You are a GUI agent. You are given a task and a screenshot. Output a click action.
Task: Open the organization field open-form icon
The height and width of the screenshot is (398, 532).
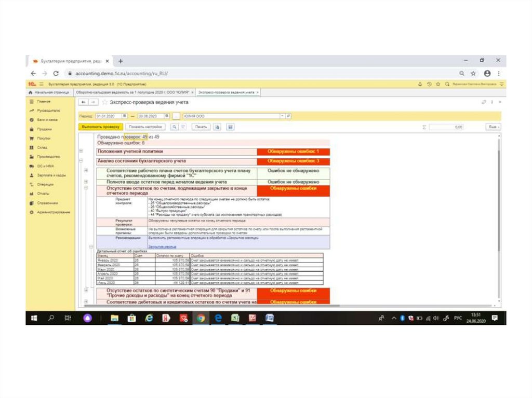tap(288, 116)
